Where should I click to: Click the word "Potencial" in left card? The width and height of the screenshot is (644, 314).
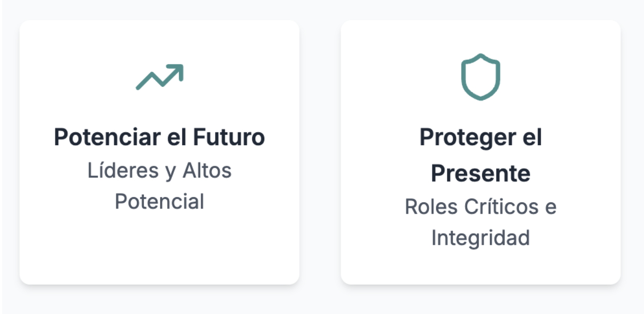pyautogui.click(x=159, y=201)
